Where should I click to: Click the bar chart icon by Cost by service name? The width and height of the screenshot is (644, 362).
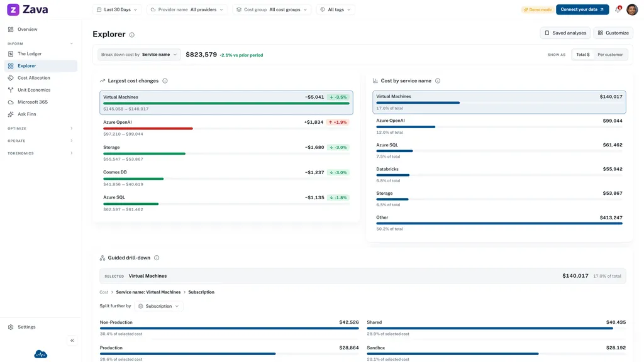[375, 81]
